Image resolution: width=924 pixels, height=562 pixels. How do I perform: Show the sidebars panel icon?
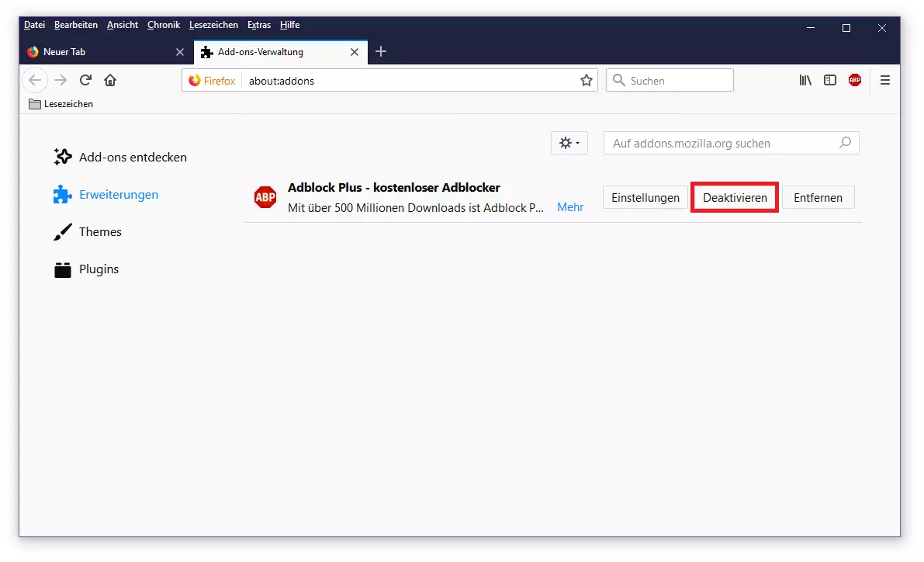point(829,80)
